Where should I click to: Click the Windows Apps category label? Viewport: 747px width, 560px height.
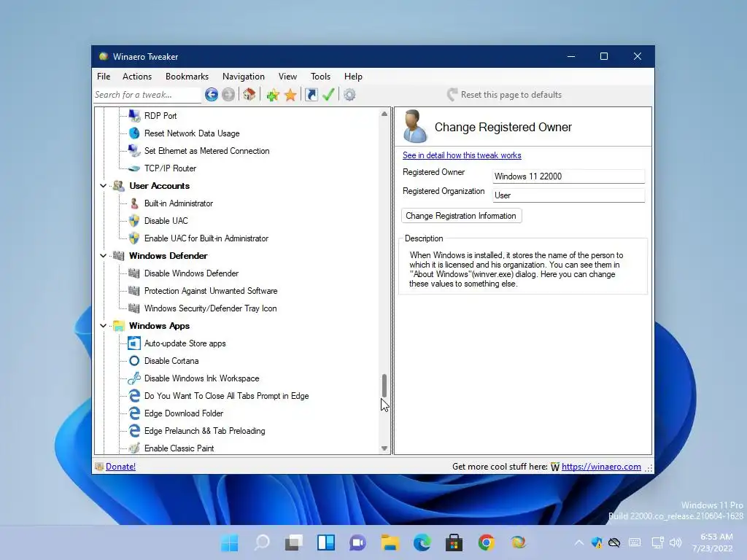pos(159,326)
